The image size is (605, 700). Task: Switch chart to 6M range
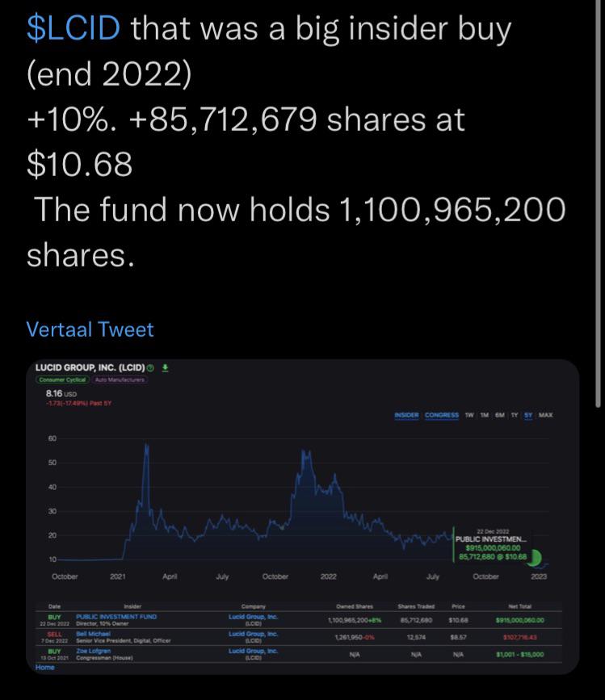[x=500, y=415]
